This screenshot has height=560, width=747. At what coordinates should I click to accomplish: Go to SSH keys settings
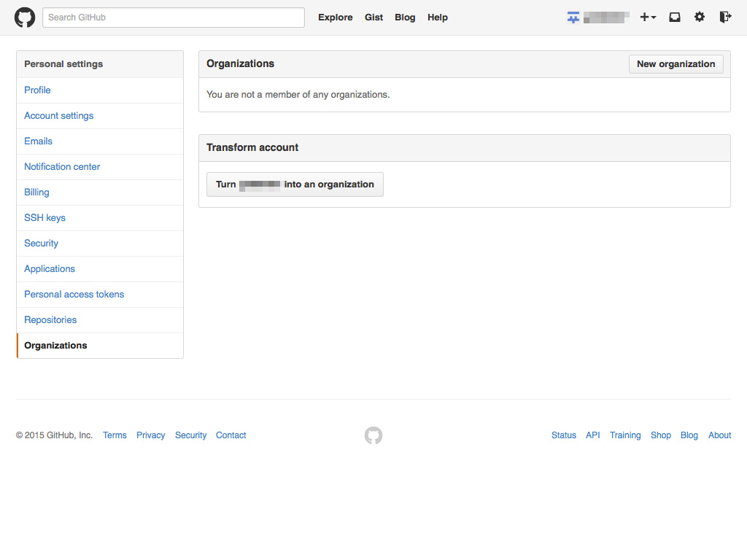(x=44, y=218)
